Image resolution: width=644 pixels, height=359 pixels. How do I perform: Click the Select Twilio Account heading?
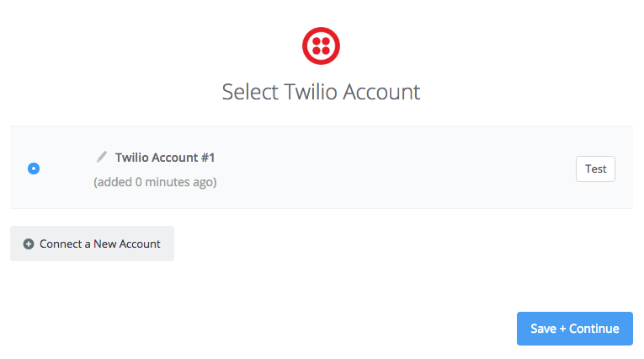(321, 92)
